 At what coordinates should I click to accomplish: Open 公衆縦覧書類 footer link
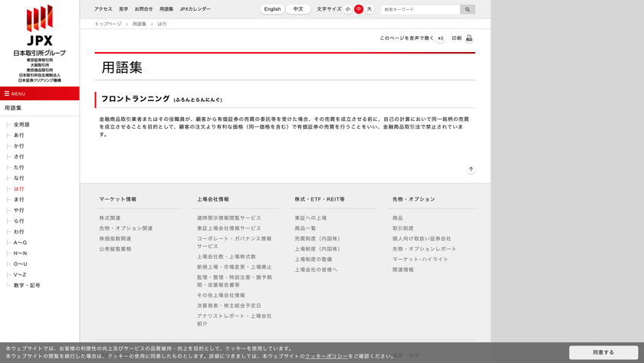coord(115,249)
